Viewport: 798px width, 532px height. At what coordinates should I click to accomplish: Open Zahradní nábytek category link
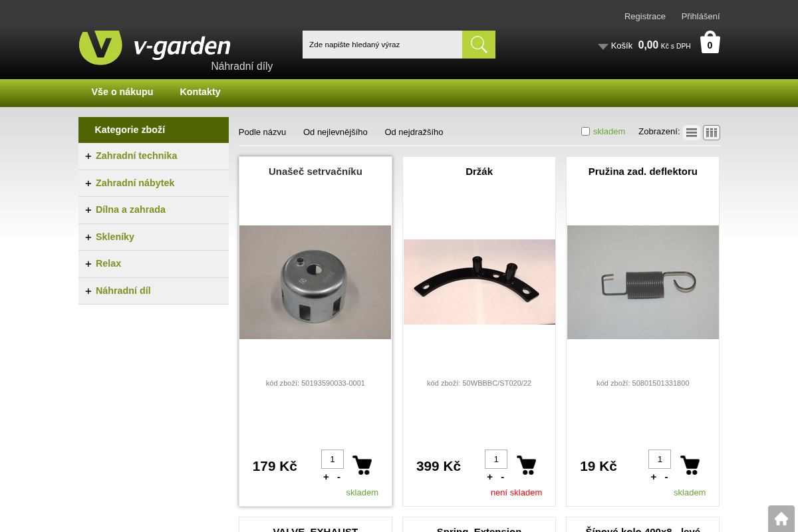135,183
